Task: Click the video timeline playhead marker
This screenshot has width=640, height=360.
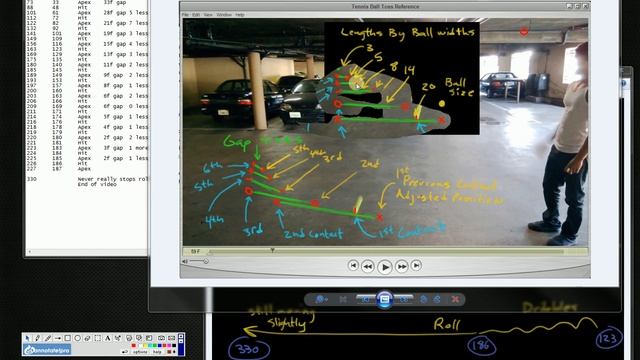Action: tap(272, 250)
